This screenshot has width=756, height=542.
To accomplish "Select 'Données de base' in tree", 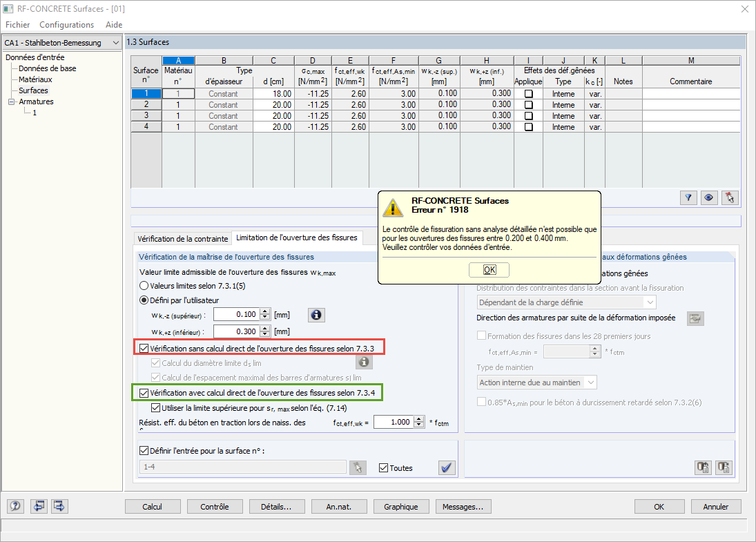I will (47, 68).
